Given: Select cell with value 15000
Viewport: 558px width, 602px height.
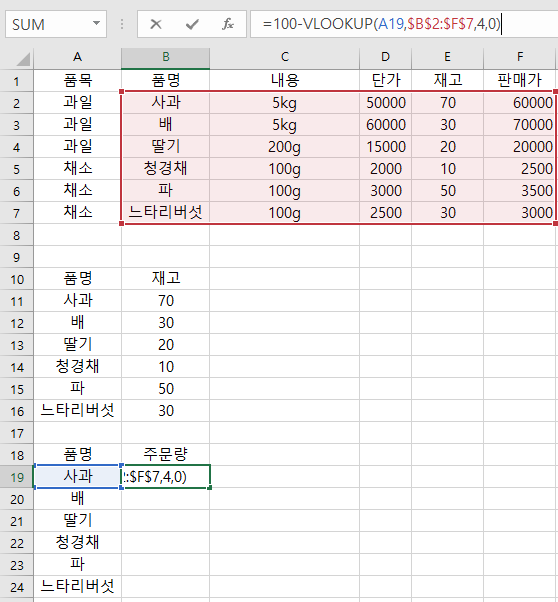Looking at the screenshot, I should [x=385, y=147].
